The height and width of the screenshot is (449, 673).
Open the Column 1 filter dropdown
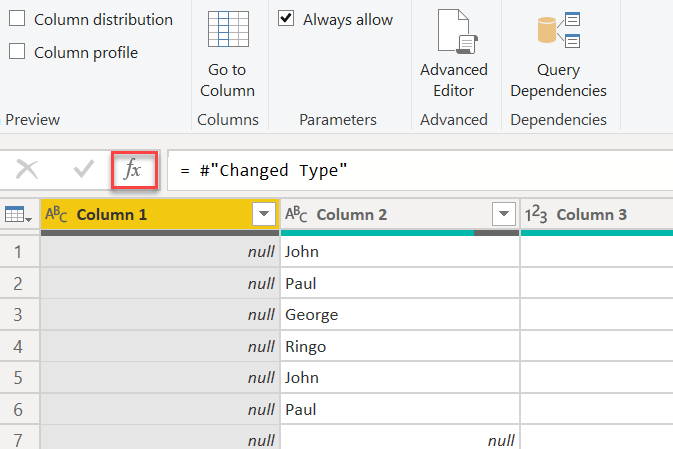[263, 214]
